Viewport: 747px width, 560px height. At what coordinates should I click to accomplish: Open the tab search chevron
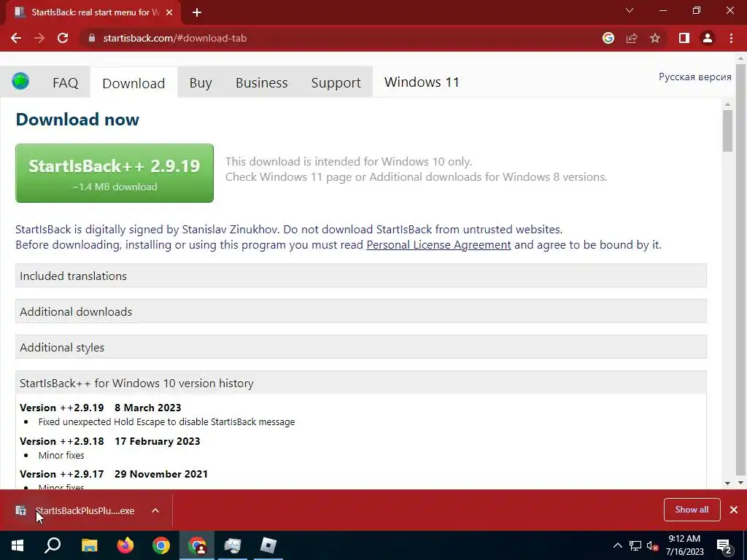click(630, 10)
